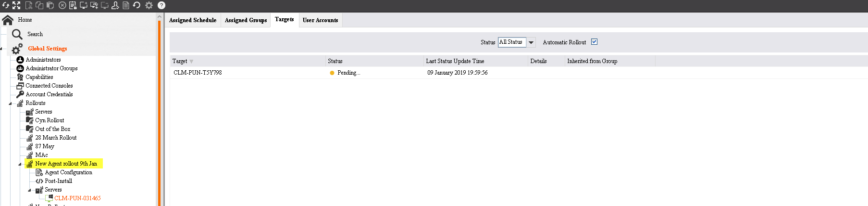Click the undo circular arrow icon
Viewport: 868px width, 206px height.
click(136, 5)
